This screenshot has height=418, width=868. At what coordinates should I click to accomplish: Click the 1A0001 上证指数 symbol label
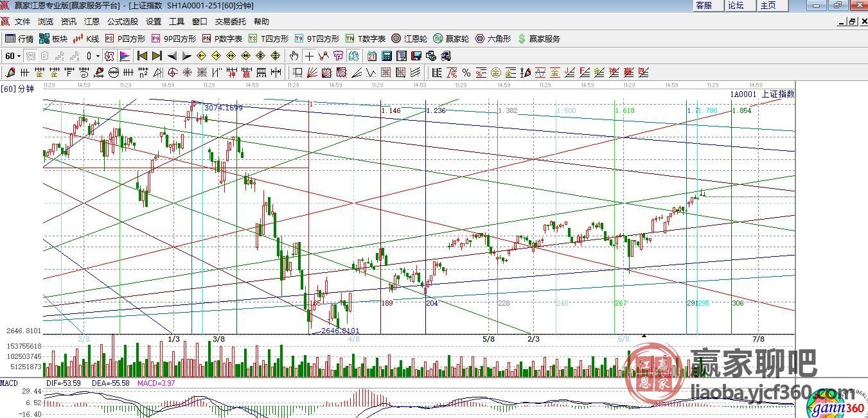click(762, 94)
